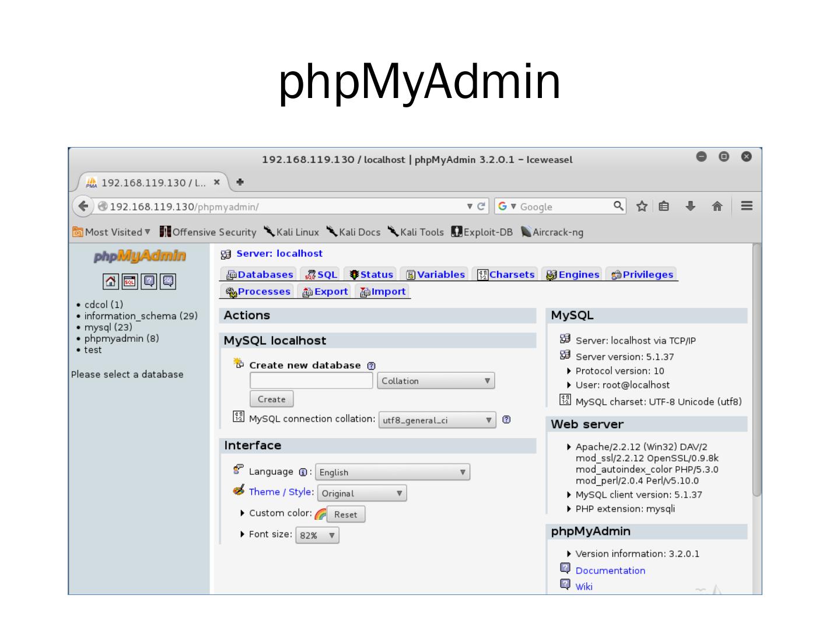
Task: Switch to the Databases tab
Action: (260, 275)
